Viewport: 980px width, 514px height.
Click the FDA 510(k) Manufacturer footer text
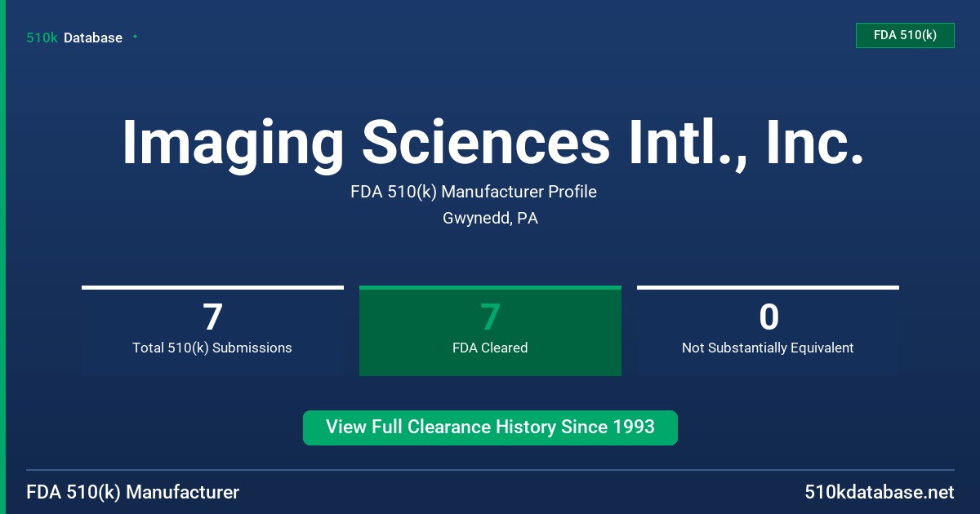pos(133,492)
